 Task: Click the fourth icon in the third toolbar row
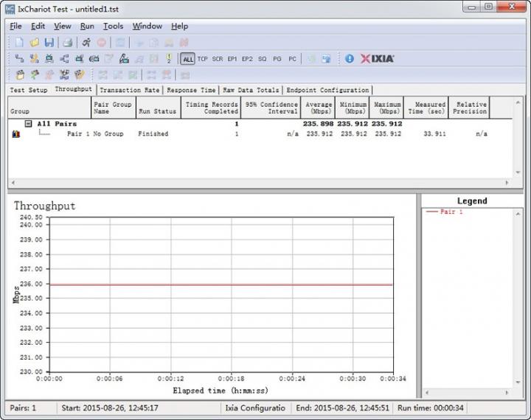(64, 74)
